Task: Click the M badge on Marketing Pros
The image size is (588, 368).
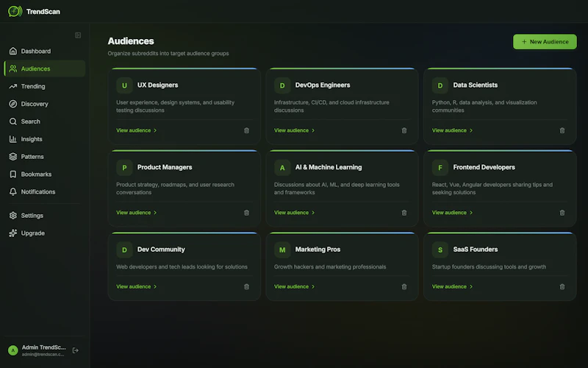Action: 282,250
